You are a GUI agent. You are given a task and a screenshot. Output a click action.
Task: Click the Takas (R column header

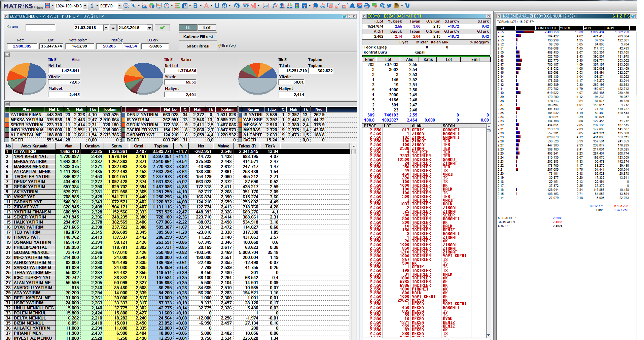tap(247, 146)
